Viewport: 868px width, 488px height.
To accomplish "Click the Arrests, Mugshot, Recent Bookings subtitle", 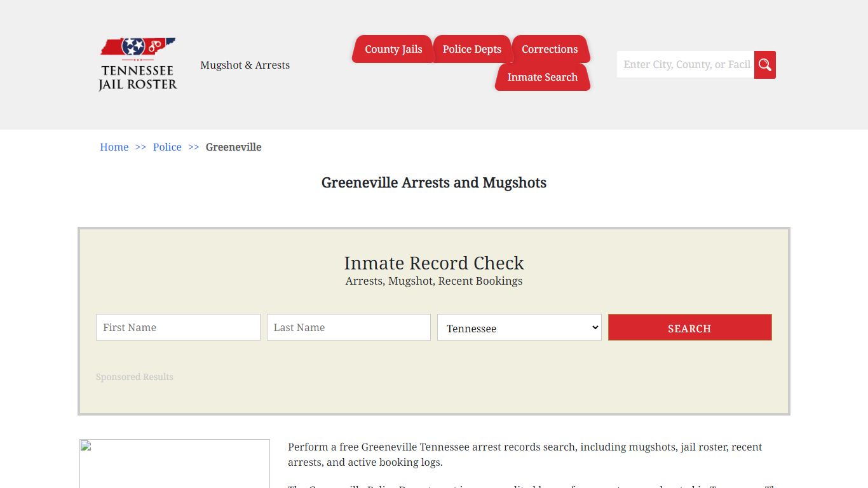I will click(434, 281).
